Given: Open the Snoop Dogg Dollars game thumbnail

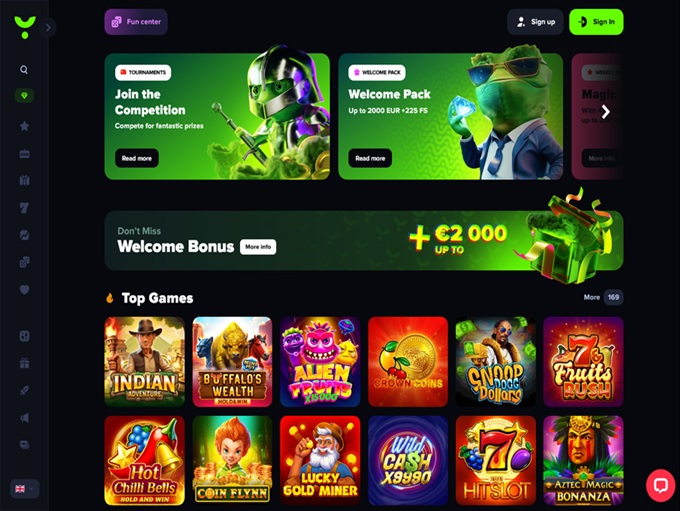Looking at the screenshot, I should (x=496, y=362).
